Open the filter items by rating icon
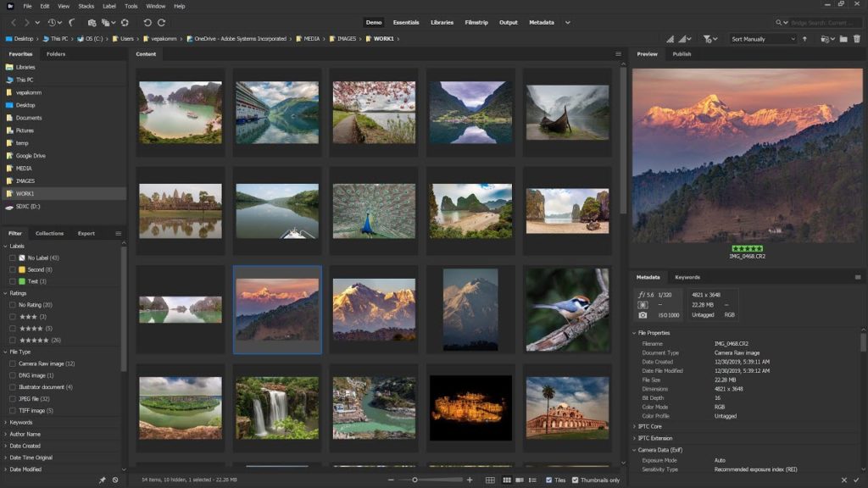 [708, 39]
